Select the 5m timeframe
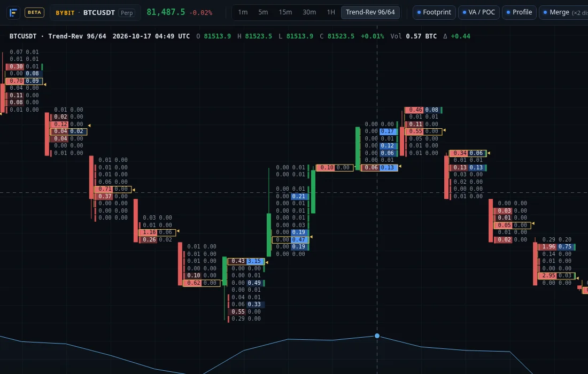 coord(263,12)
